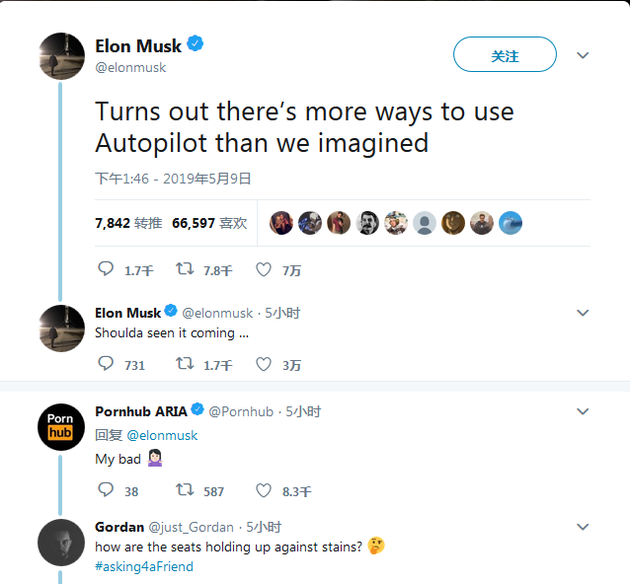Screen dimensions: 630x584
Task: Open the #asking4aFriend hashtag link
Action: 144,566
